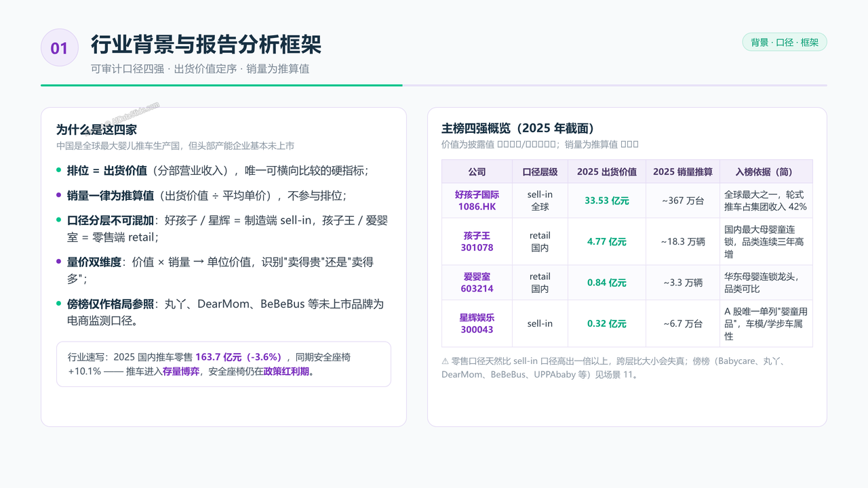Click 星辉娱乐's sell-in cell
The height and width of the screenshot is (488, 868).
point(540,323)
